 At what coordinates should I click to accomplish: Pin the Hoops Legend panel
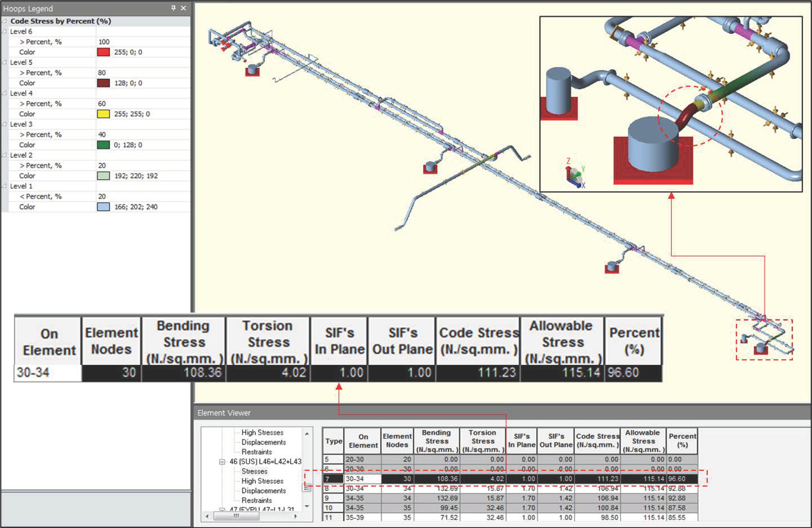coord(173,8)
